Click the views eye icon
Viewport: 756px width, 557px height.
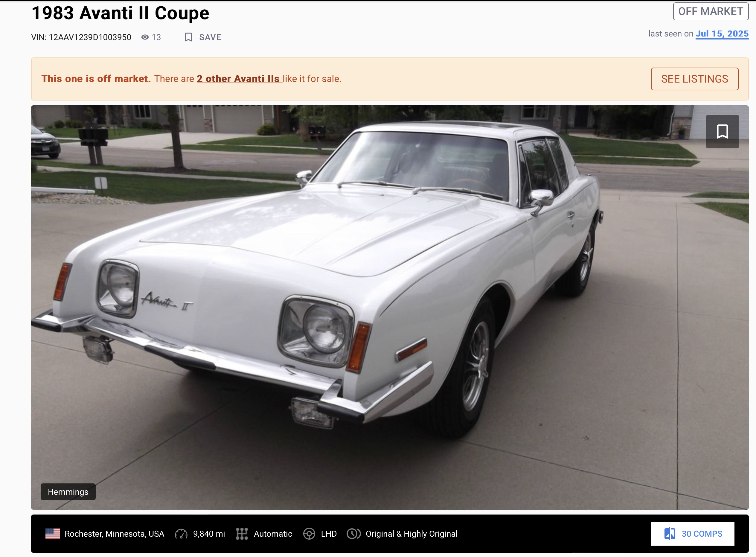coord(145,37)
